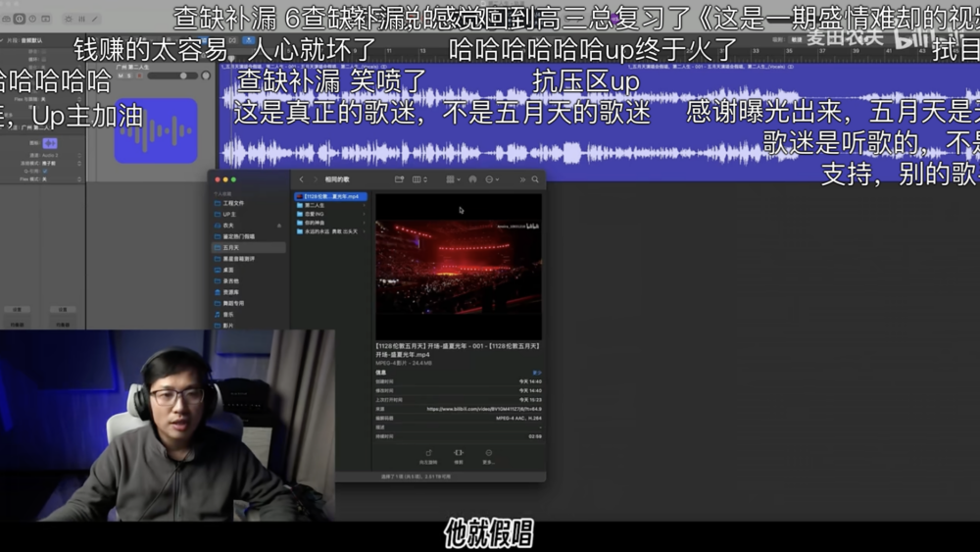Viewport: 980px width, 552px height.
Task: Open UP主 in Finder sidebar
Action: click(x=249, y=215)
